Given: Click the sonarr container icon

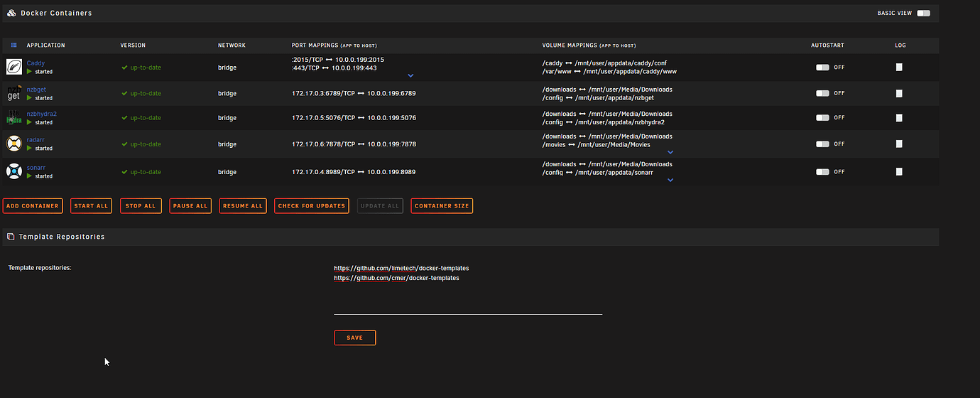Looking at the screenshot, I should click(x=14, y=171).
